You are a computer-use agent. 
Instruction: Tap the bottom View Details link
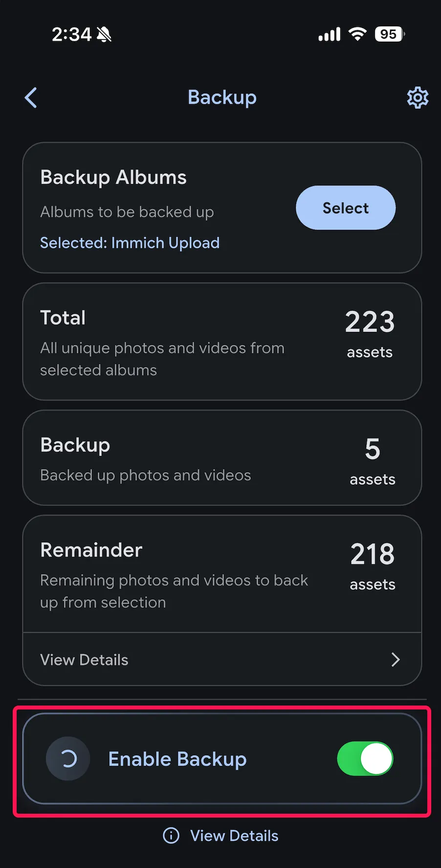pos(234,836)
